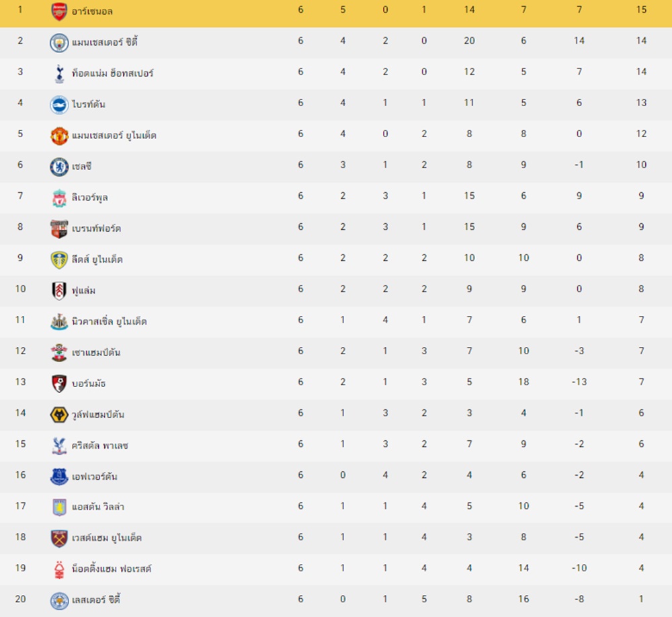Click the Liverpool liver bird crest

pyautogui.click(x=59, y=198)
